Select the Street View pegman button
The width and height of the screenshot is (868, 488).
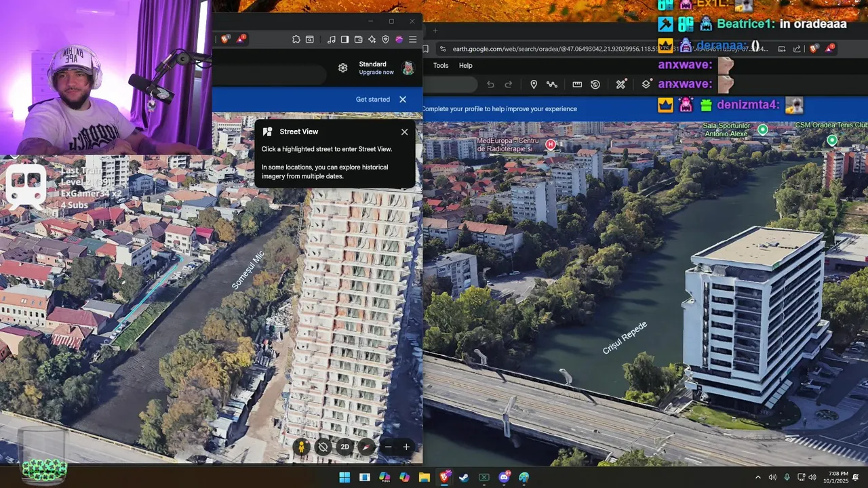click(x=302, y=447)
